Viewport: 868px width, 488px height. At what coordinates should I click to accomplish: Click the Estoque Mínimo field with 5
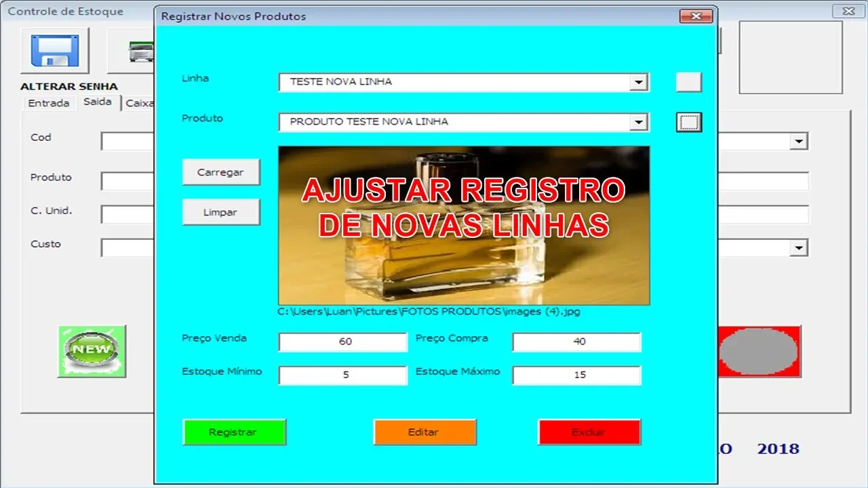click(342, 375)
